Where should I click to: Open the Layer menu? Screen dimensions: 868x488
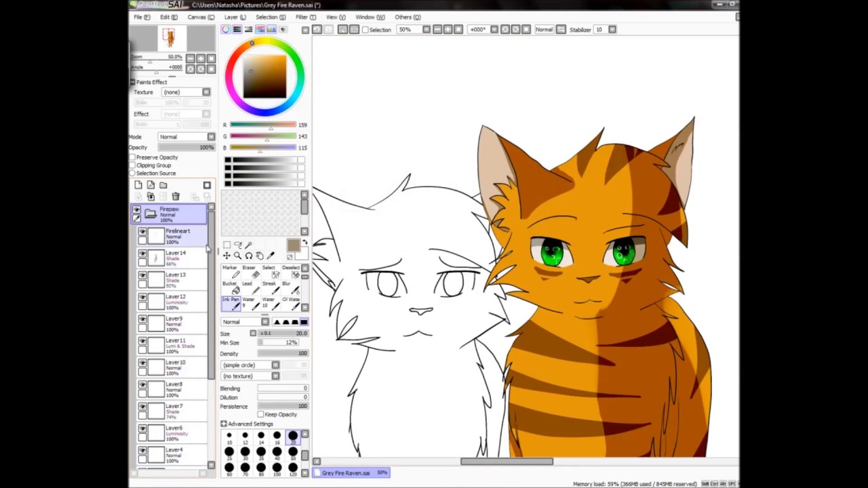tap(235, 17)
